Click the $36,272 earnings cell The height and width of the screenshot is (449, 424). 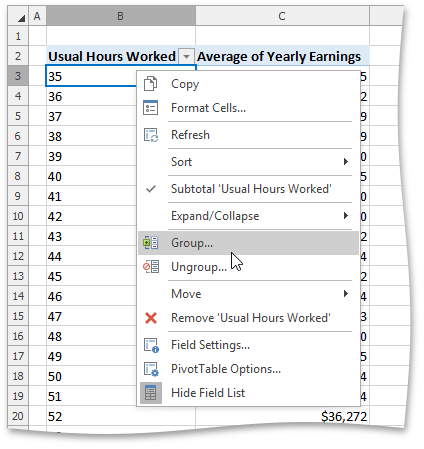click(x=282, y=416)
